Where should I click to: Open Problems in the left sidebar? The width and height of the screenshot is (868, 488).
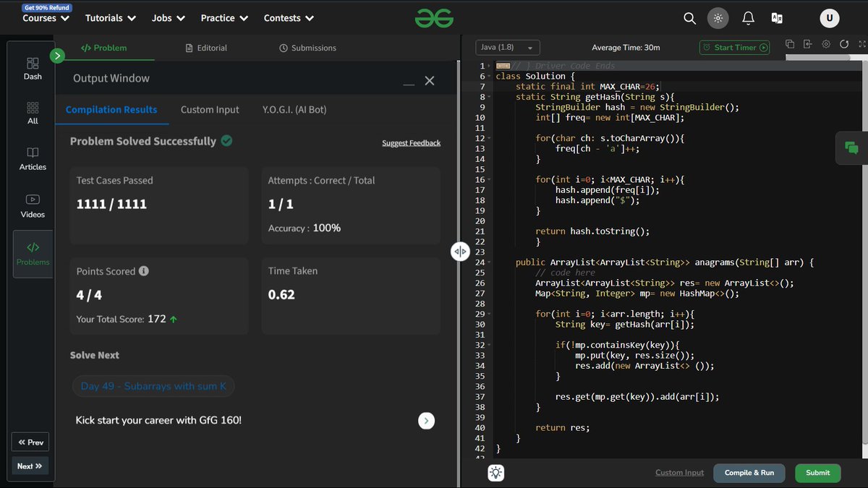click(33, 254)
